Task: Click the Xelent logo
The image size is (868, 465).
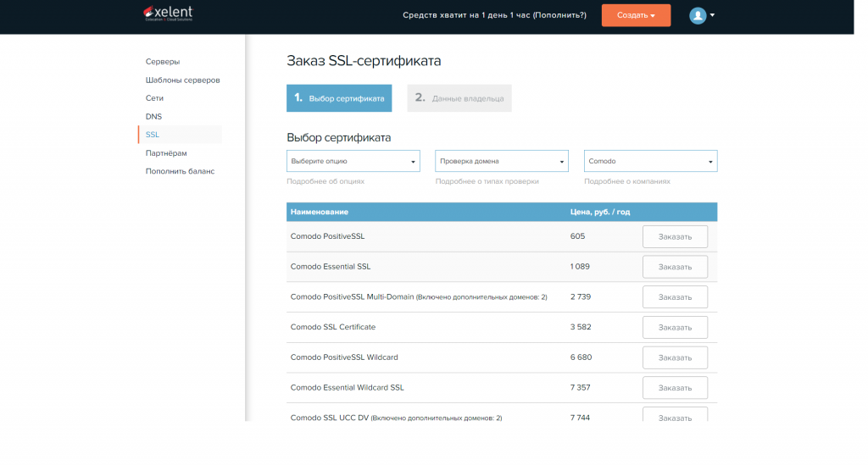Action: (x=169, y=14)
